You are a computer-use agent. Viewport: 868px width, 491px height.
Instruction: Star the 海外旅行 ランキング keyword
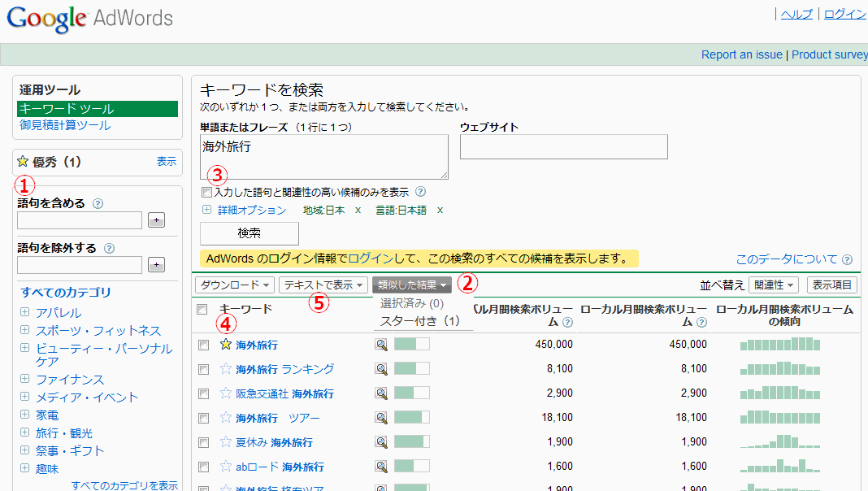[226, 369]
